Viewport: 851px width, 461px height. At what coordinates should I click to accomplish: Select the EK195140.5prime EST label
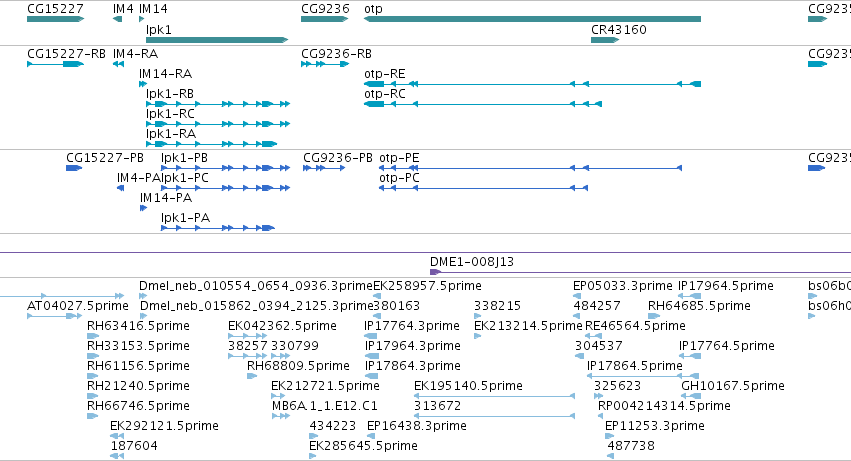(468, 387)
